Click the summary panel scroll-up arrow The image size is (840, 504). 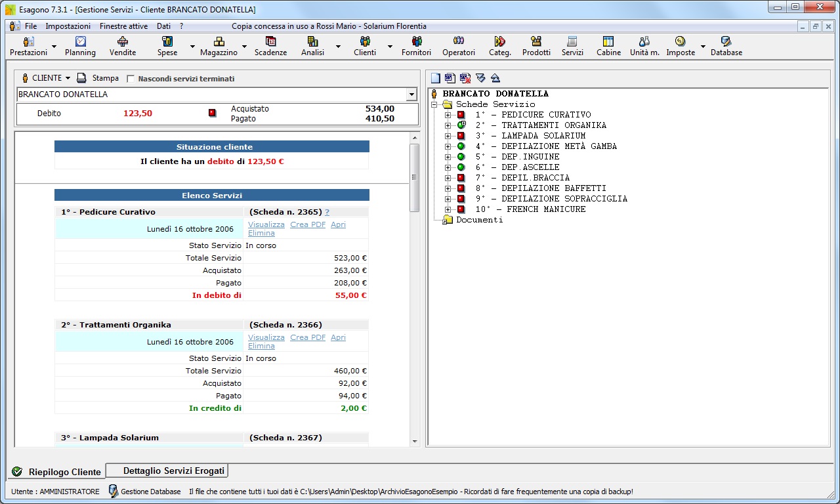pos(414,137)
